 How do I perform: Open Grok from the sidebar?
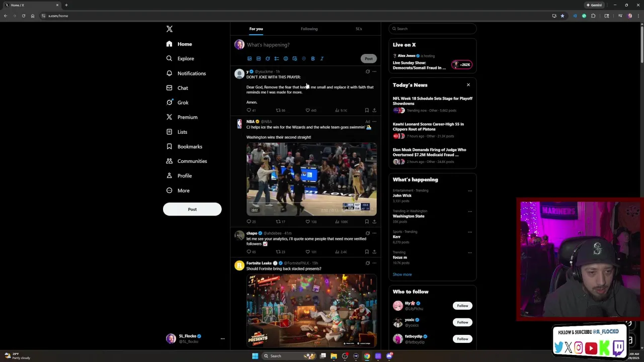177,103
